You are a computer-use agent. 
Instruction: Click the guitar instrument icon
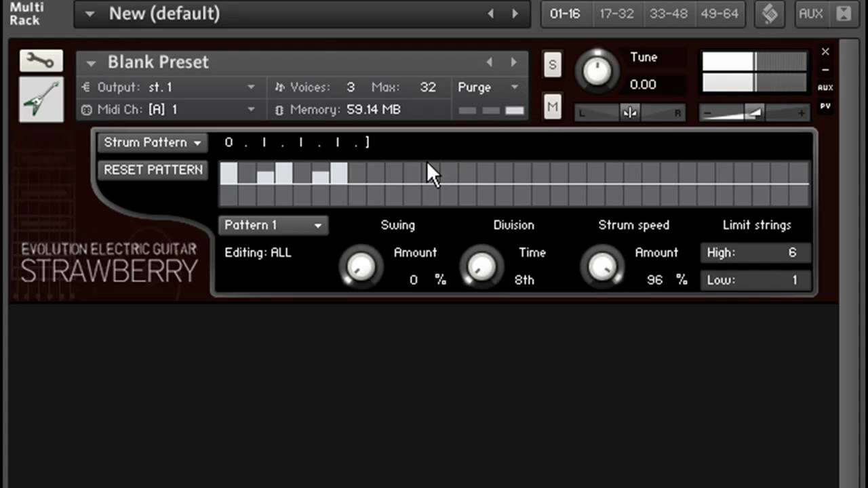41,100
